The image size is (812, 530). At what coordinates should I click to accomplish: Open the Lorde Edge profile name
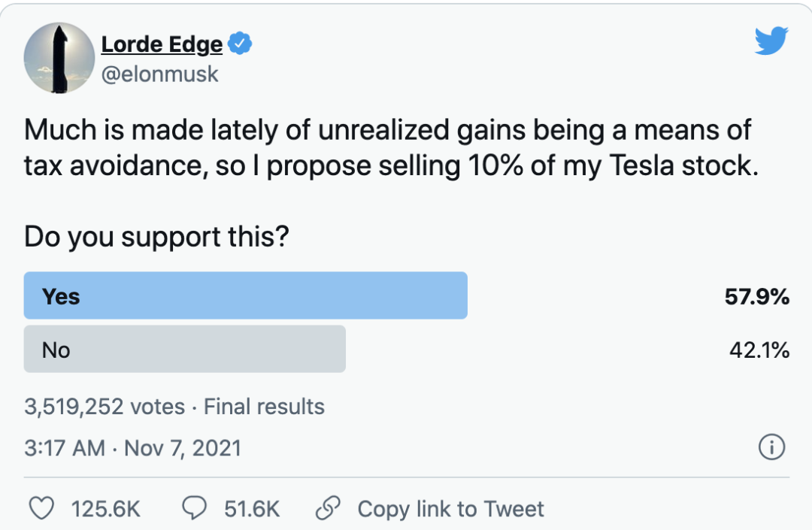click(162, 44)
